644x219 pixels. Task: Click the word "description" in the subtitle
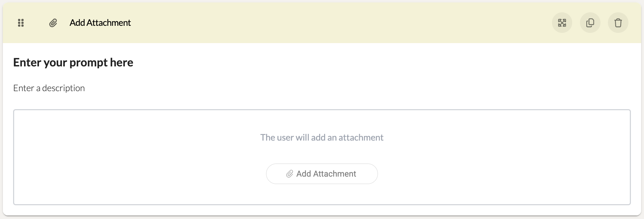(63, 88)
